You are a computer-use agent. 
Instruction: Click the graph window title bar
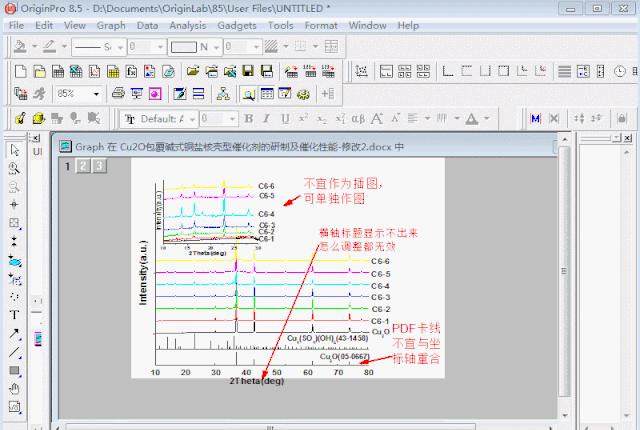click(306, 146)
